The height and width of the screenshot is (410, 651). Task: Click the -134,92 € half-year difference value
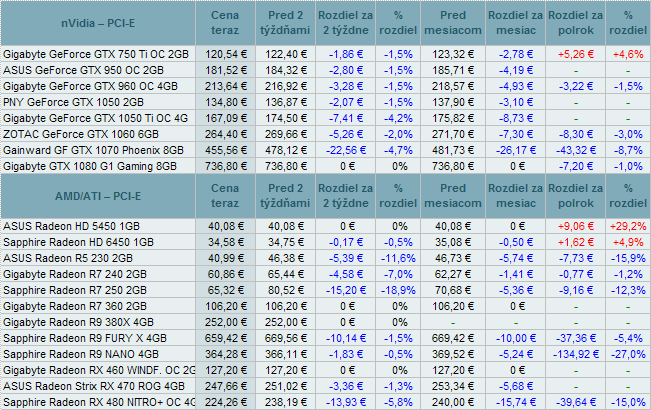pyautogui.click(x=576, y=354)
